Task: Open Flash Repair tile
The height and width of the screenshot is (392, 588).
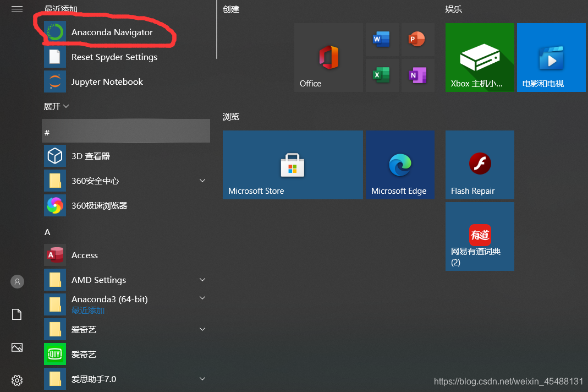Action: 480,165
